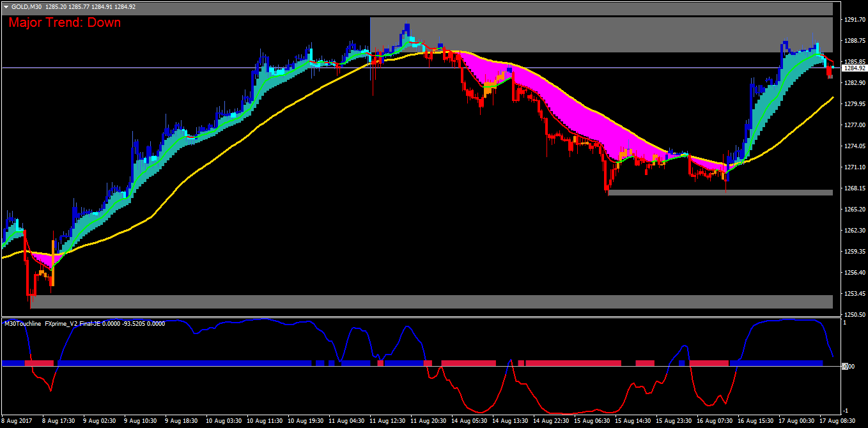Click the 1291.70 price axis label
Image resolution: width=868 pixels, height=428 pixels.
point(854,20)
